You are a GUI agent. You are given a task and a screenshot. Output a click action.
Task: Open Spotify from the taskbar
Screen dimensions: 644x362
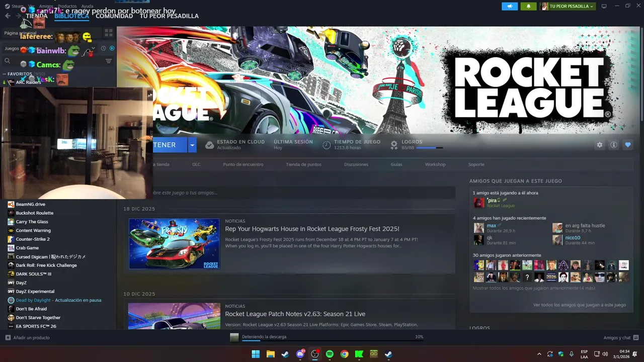pyautogui.click(x=330, y=354)
